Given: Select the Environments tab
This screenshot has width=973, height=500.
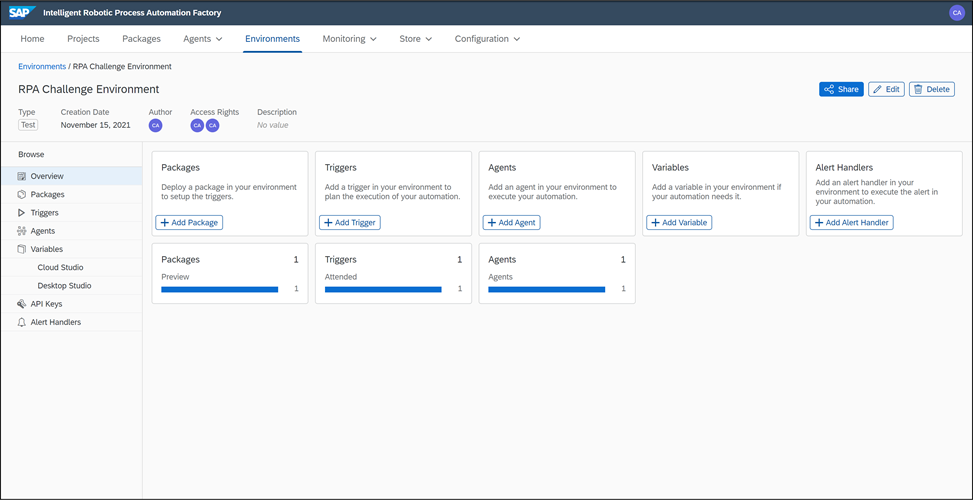Looking at the screenshot, I should pos(272,38).
